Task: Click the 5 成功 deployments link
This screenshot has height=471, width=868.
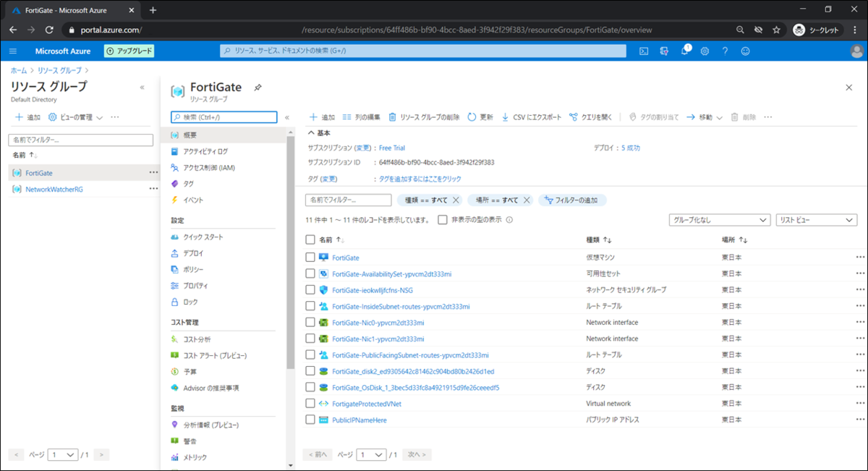Action: (631, 148)
